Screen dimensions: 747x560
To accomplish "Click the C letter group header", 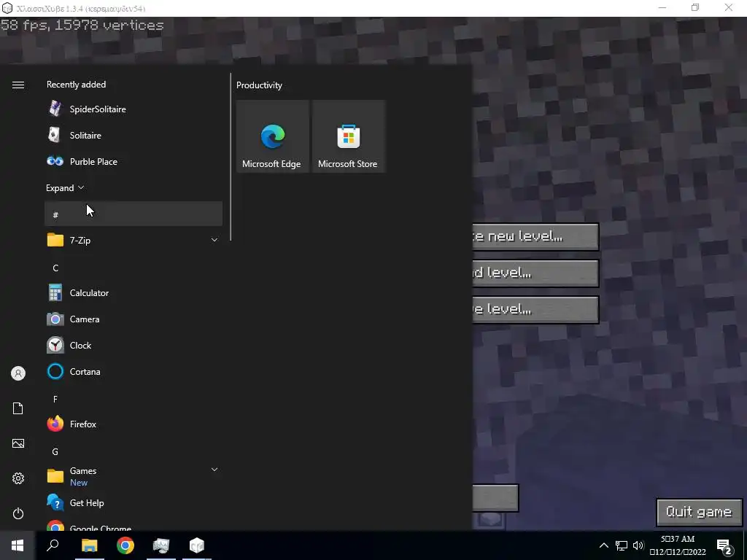I will 133,268.
